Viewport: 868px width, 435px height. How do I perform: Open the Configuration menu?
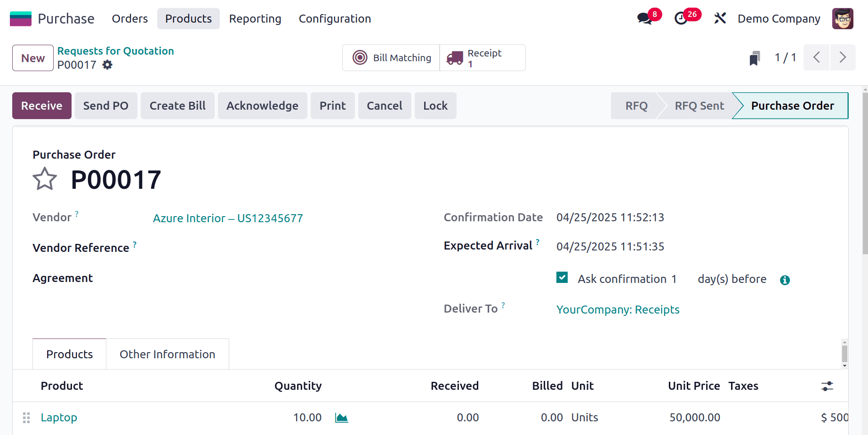[335, 19]
